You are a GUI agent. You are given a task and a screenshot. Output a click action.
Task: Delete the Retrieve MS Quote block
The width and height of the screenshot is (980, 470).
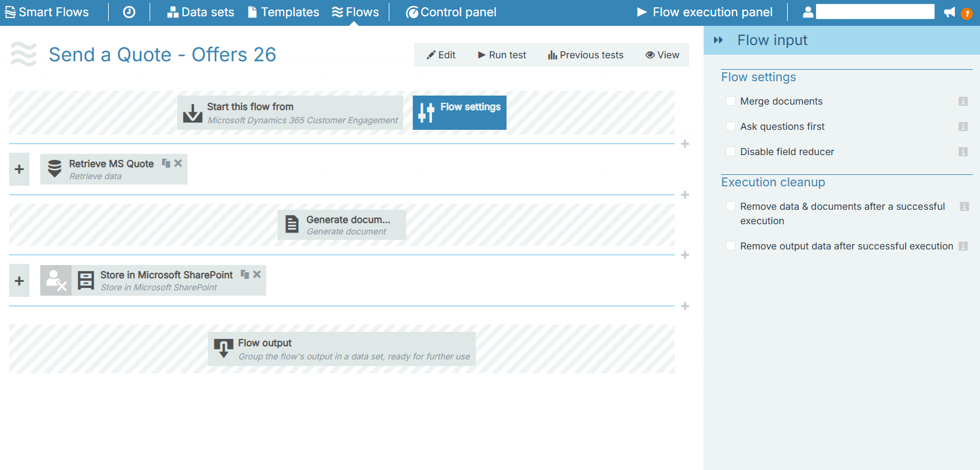pyautogui.click(x=178, y=163)
